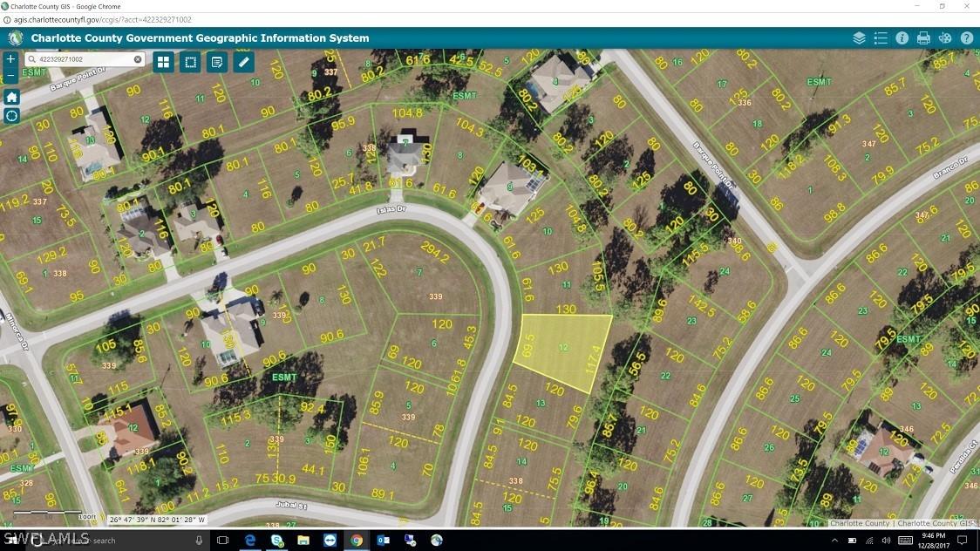Click the info icon in header
This screenshot has width=980, height=551.
[x=902, y=38]
